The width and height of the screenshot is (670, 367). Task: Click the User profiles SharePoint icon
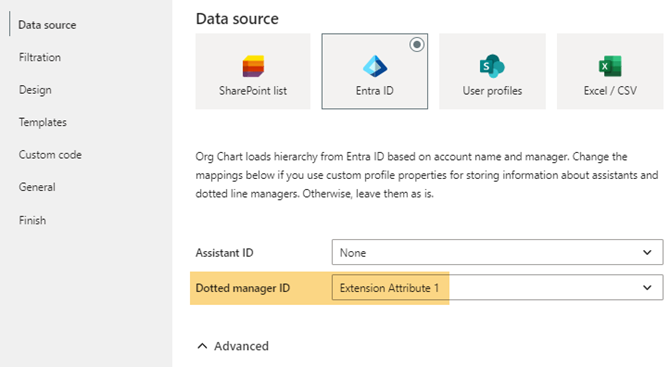[x=492, y=66]
